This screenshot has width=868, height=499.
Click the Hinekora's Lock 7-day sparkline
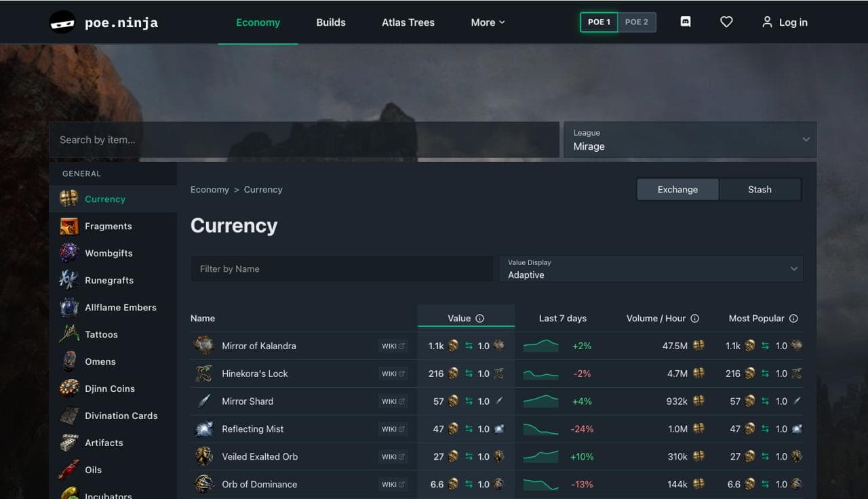pos(541,374)
